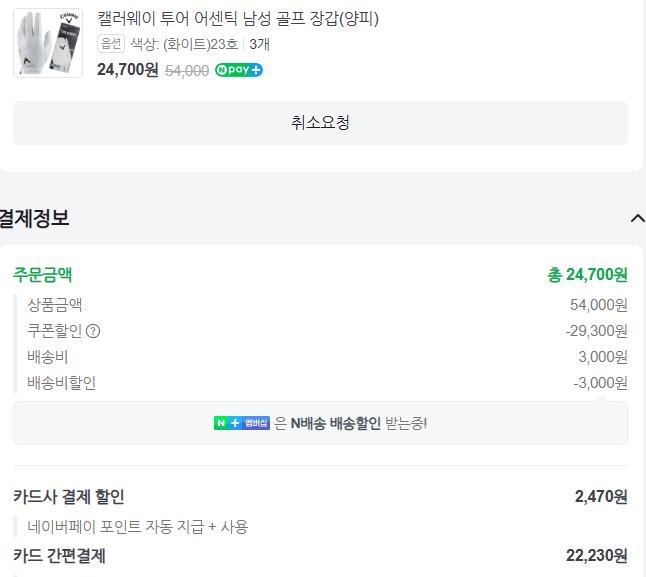Click the 주문금액 label

pos(42,274)
